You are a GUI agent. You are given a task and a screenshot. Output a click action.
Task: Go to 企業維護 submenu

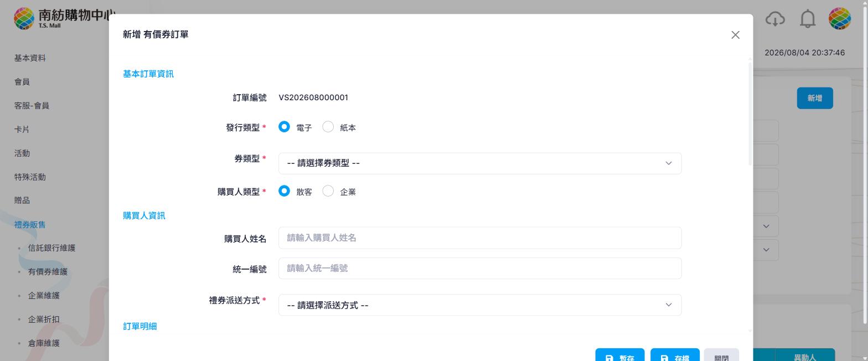(x=44, y=296)
